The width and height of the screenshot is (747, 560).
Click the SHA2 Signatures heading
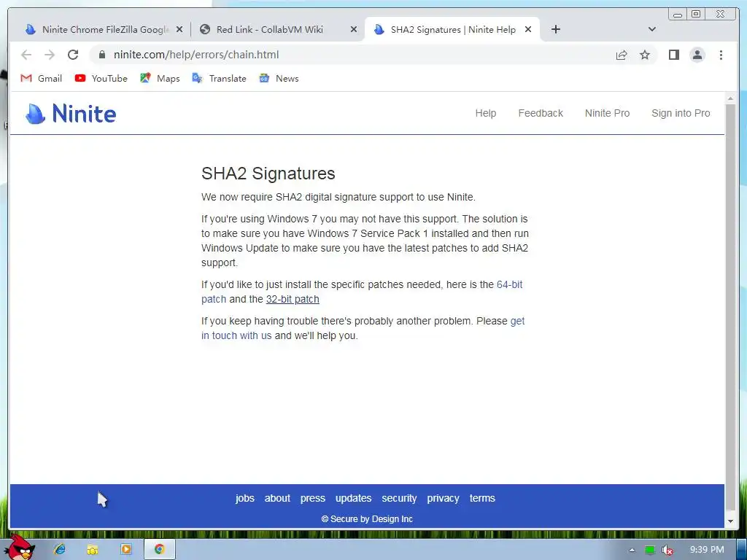pos(268,174)
